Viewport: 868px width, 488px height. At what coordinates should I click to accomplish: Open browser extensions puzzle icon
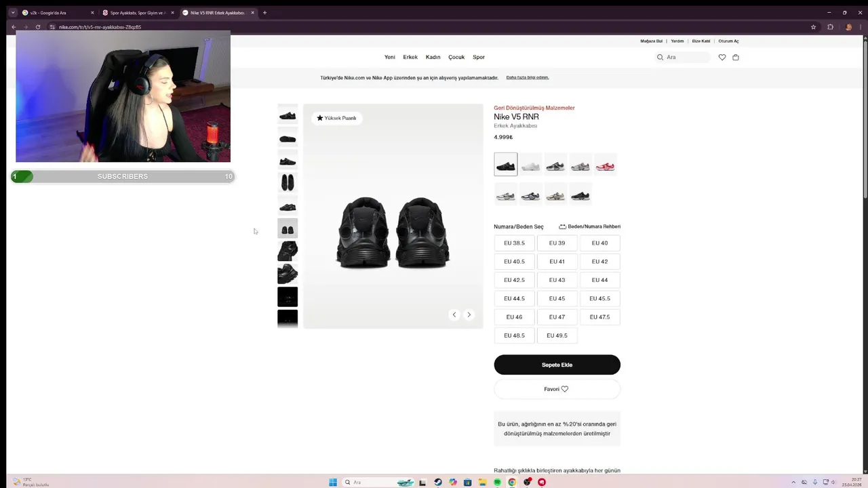point(830,27)
